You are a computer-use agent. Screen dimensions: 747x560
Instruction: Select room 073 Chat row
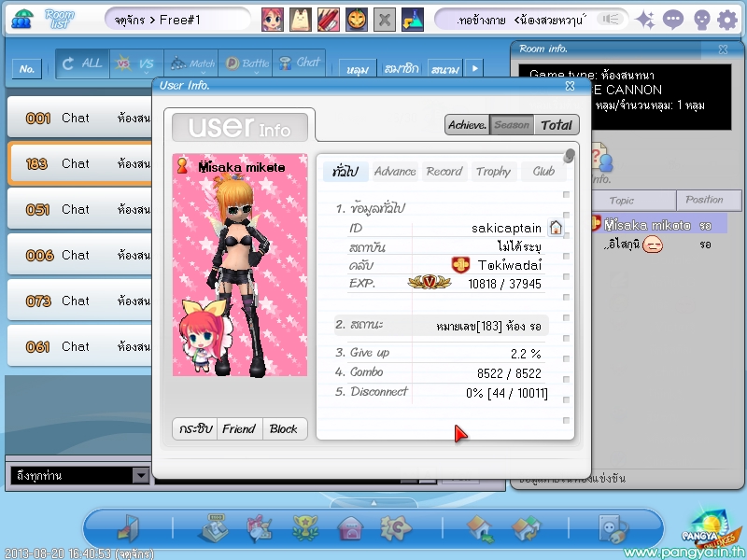click(x=80, y=301)
